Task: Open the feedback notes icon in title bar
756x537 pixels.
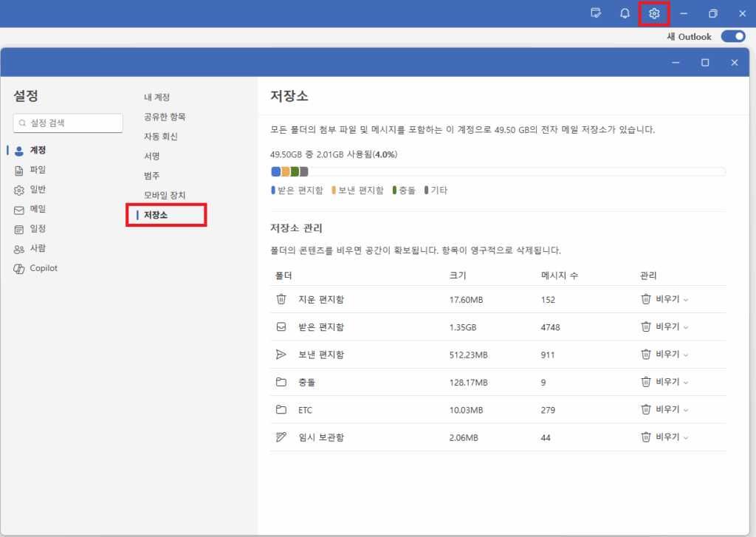Action: click(596, 13)
